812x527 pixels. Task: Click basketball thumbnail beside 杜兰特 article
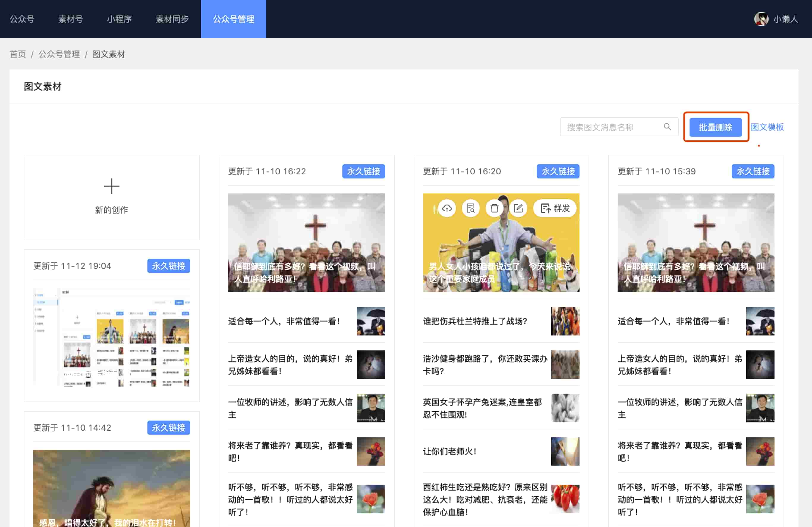coord(565,321)
